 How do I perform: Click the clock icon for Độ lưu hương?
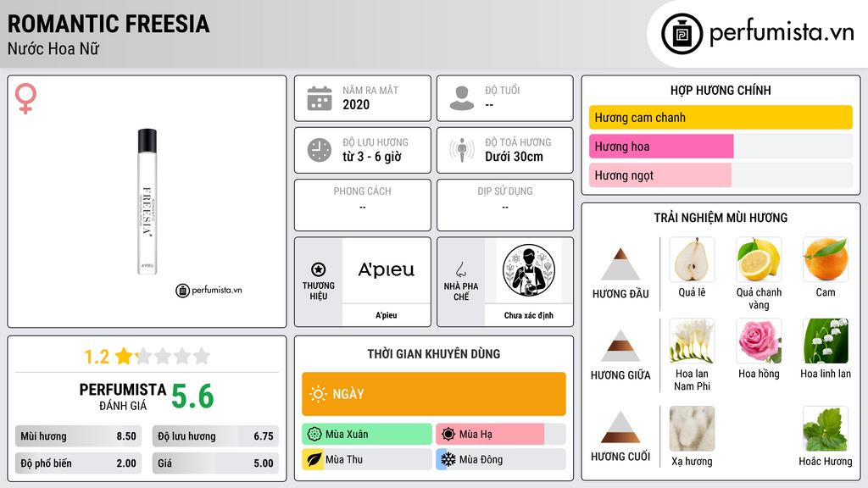point(320,150)
